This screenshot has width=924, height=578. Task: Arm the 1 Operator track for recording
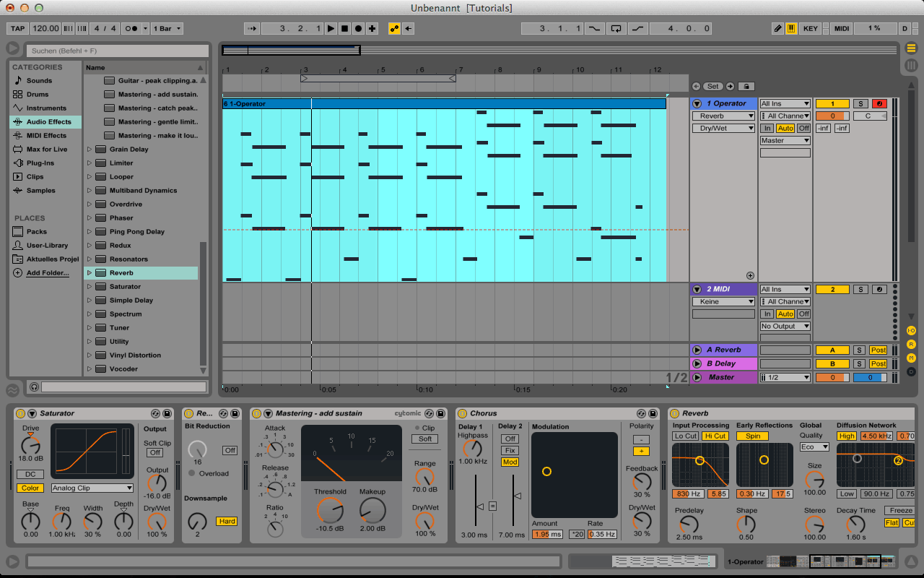[879, 104]
